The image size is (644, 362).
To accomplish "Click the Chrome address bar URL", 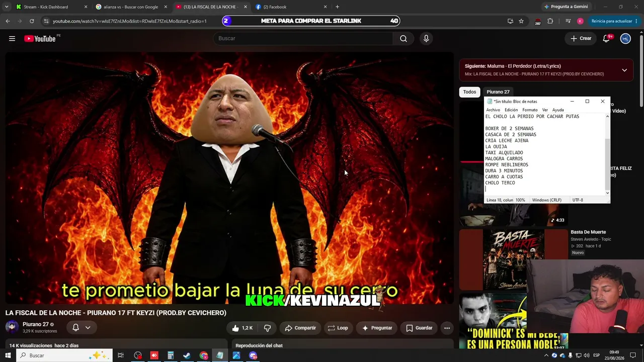I will point(130,21).
